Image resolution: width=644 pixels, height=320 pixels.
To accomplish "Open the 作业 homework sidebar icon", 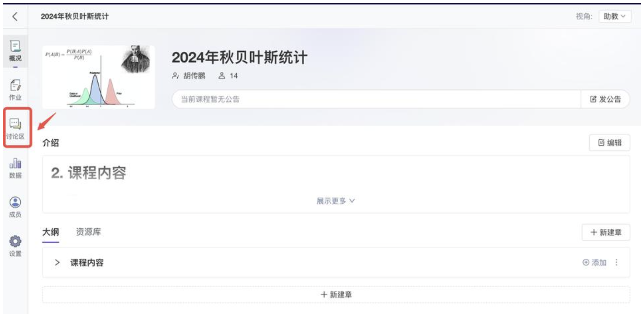I will tap(15, 90).
